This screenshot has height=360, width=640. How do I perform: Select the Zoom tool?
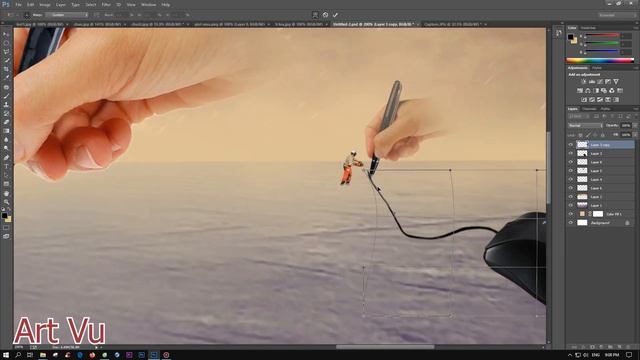6,202
